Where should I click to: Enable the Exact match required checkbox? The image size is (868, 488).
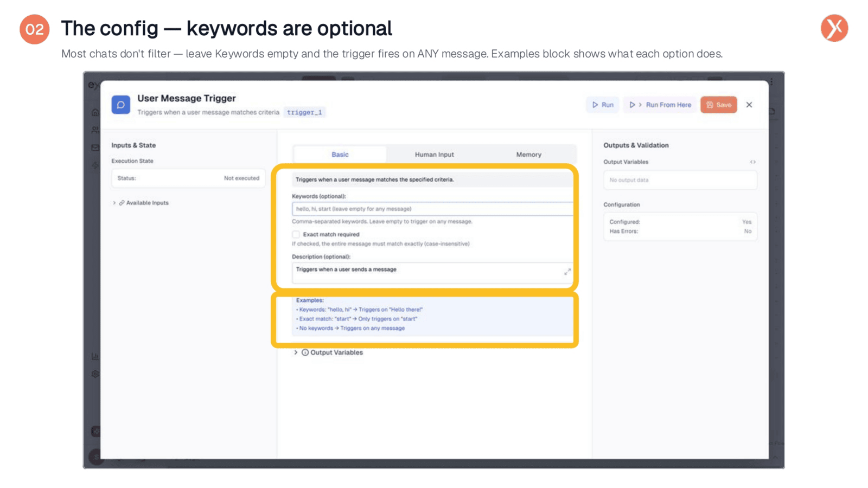point(296,234)
